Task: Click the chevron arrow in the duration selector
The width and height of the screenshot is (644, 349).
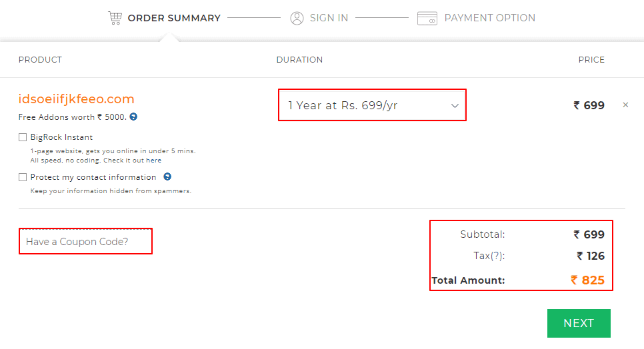Action: [455, 105]
